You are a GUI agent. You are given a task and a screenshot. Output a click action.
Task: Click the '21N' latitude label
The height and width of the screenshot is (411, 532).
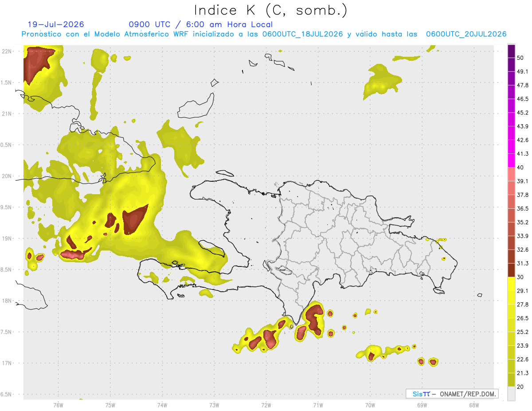tap(7, 114)
